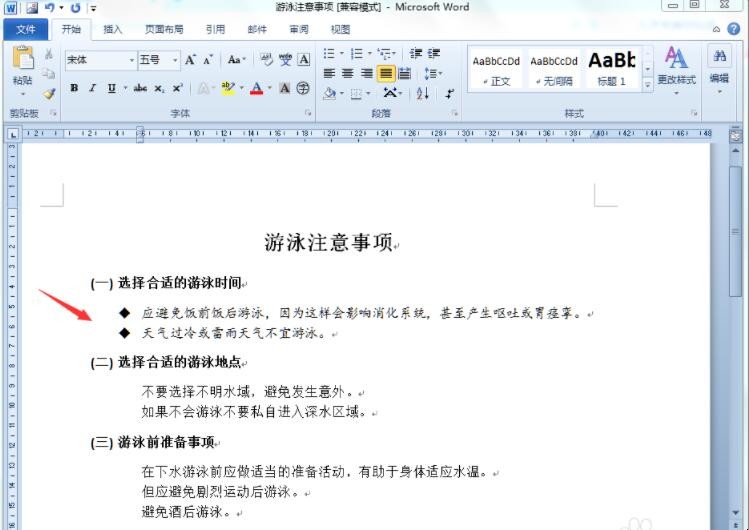The height and width of the screenshot is (530, 749).
Task: Switch to the 插入 Insert tab
Action: click(113, 29)
